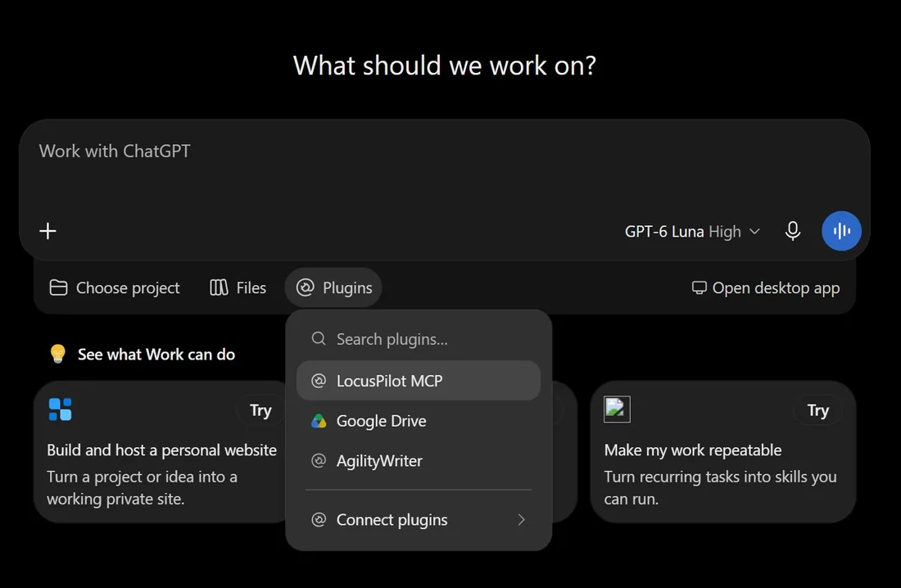
Task: Toggle the Plugins menu button
Action: coord(334,287)
